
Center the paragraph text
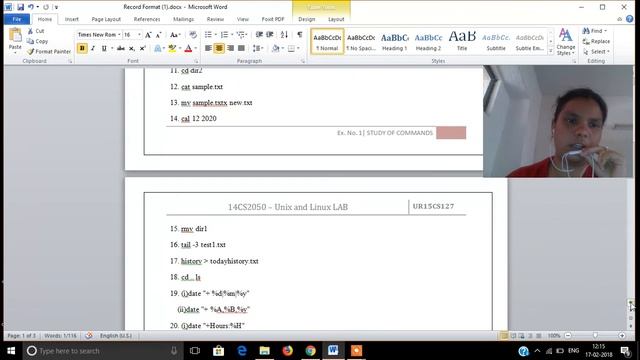pos(219,49)
